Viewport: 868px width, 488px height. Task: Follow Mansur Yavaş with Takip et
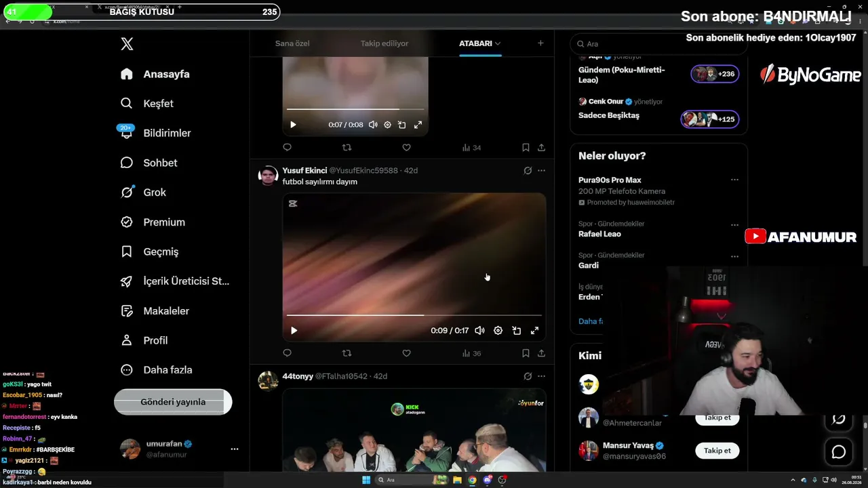pos(717,451)
